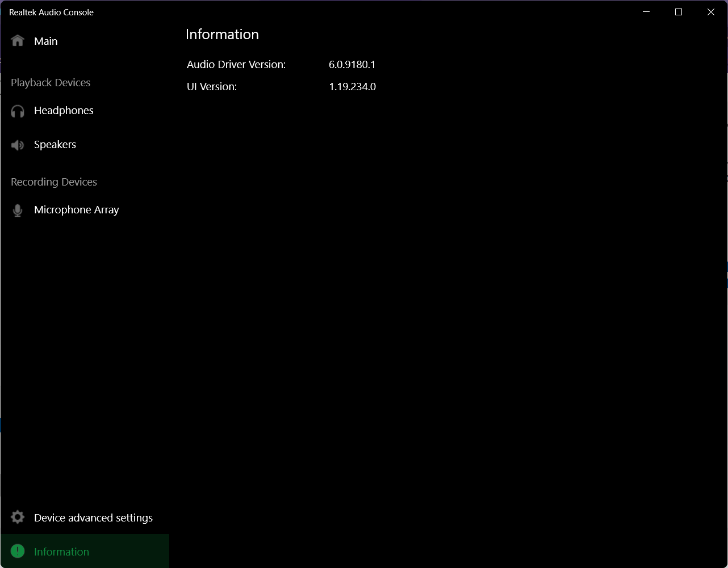
Task: Click the headphones icon in sidebar
Action: (18, 111)
